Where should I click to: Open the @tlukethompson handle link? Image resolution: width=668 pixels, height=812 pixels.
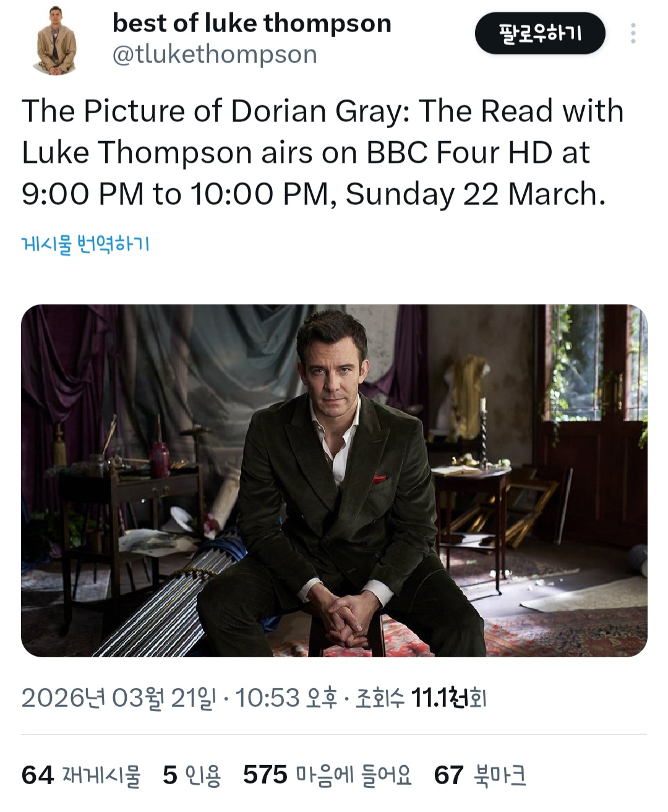pos(215,54)
